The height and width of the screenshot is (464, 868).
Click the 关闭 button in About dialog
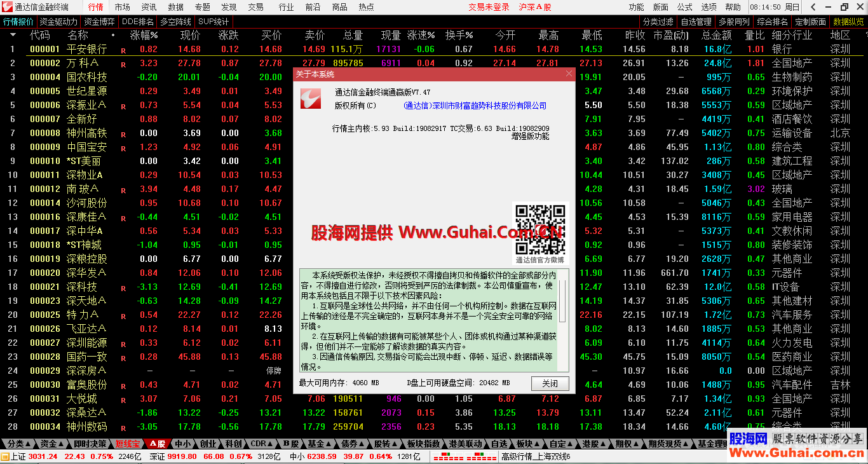point(550,384)
